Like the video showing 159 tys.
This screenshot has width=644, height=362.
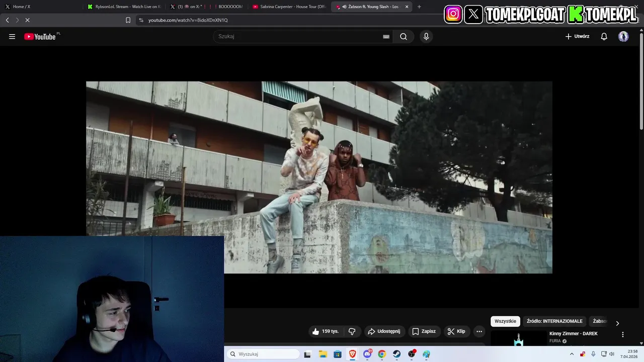[x=325, y=331]
